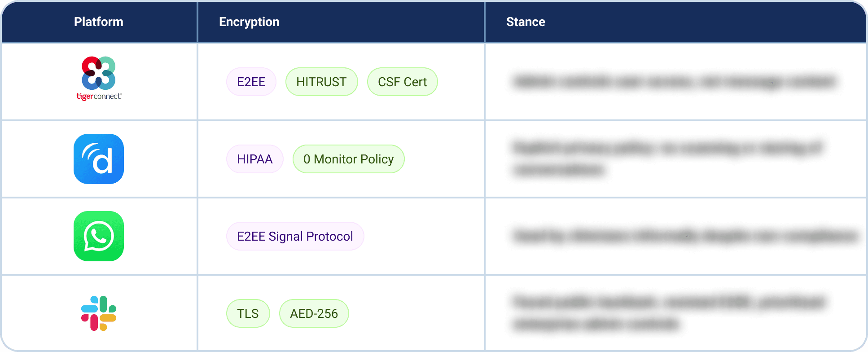
Task: Click the Encryption column header
Action: (x=249, y=22)
